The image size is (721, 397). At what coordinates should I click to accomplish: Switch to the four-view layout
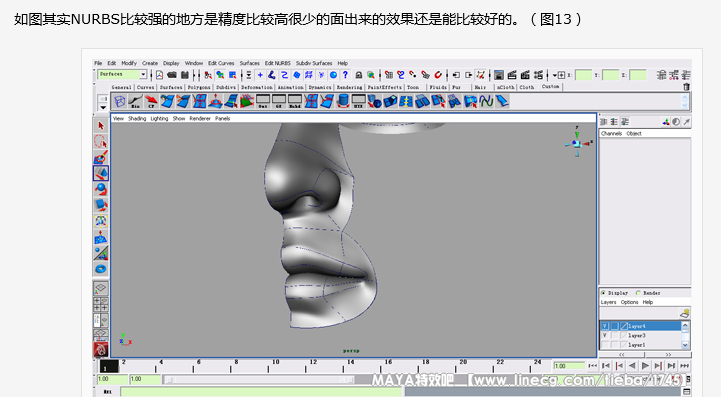point(101,304)
